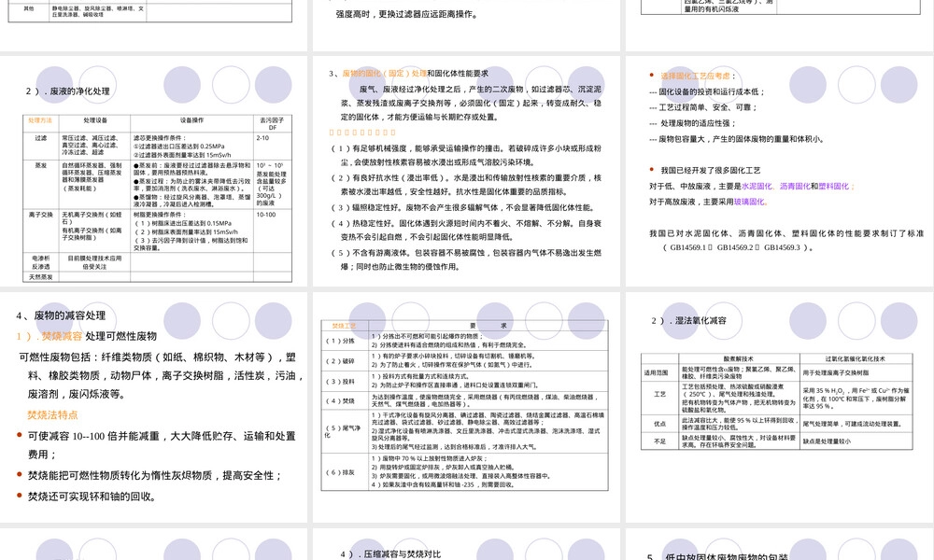Select the 工艺 row label in 湿法氧化减容 table
Image resolution: width=934 pixels, height=560 pixels.
click(659, 394)
